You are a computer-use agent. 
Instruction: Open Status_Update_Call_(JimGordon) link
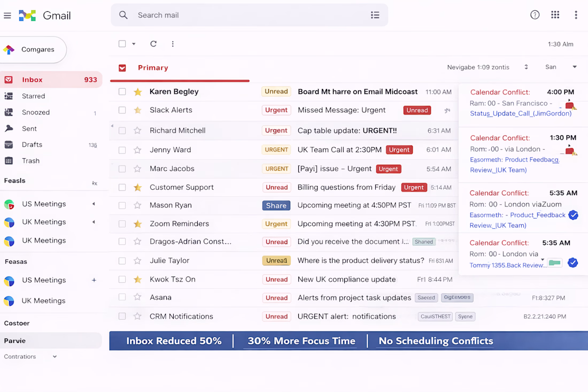click(521, 113)
